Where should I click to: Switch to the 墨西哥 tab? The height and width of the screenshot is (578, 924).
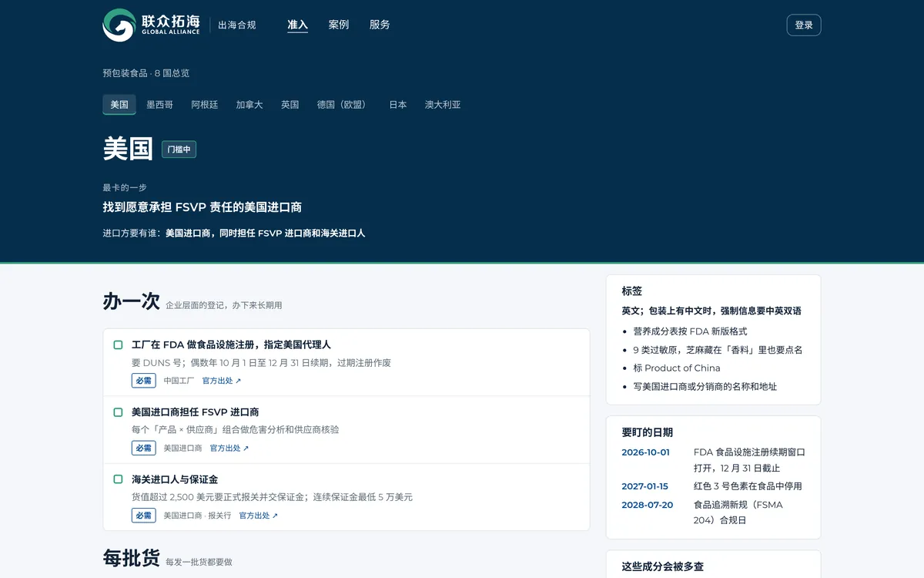(x=160, y=105)
